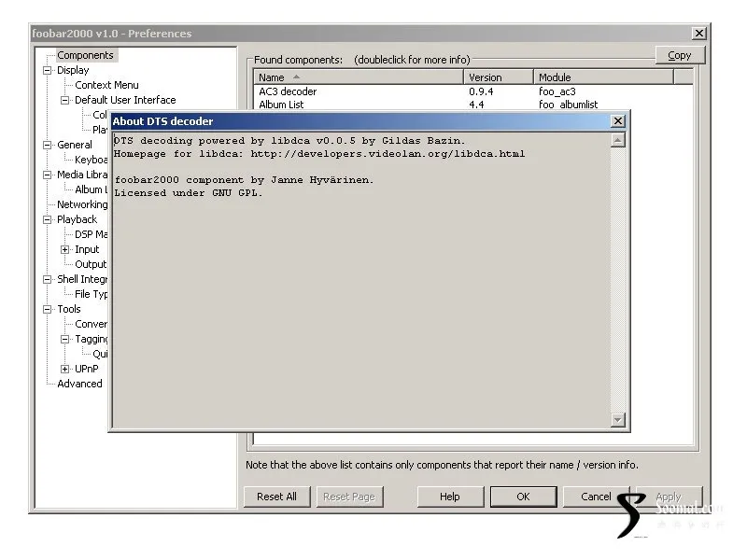Viewport: 747px width, 560px height.
Task: Open Keyboard Shortcuts under General
Action: [91, 160]
